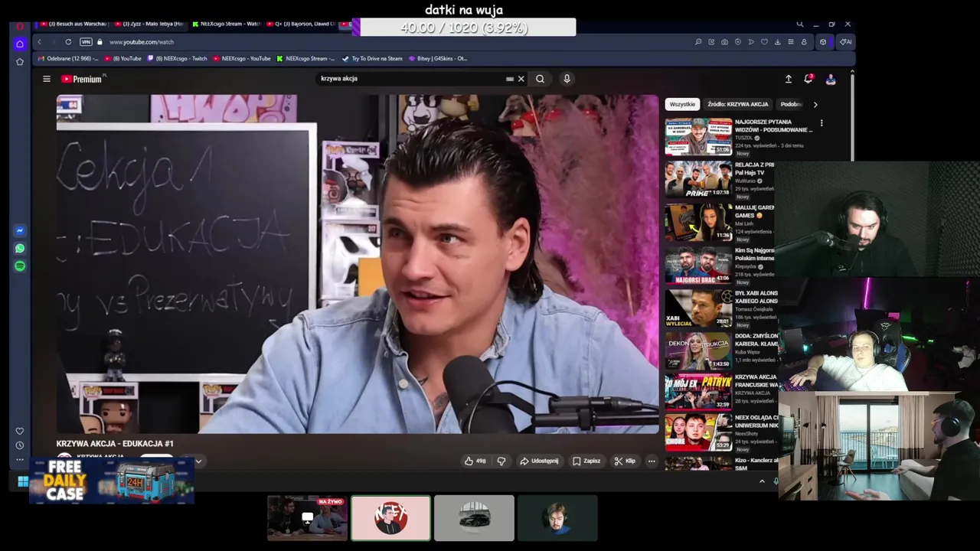Click the 'Udostępnij' share button
Image resolution: width=980 pixels, height=551 pixels.
point(539,461)
